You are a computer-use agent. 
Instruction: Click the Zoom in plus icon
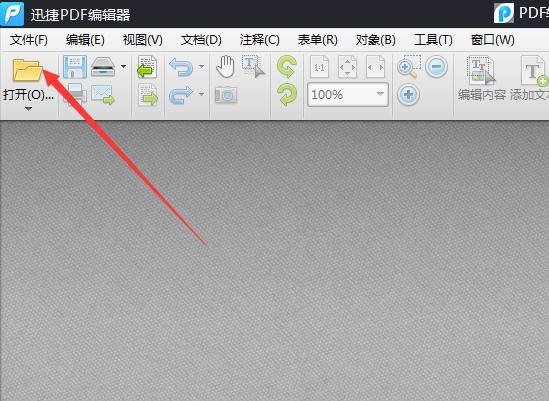coord(408,95)
